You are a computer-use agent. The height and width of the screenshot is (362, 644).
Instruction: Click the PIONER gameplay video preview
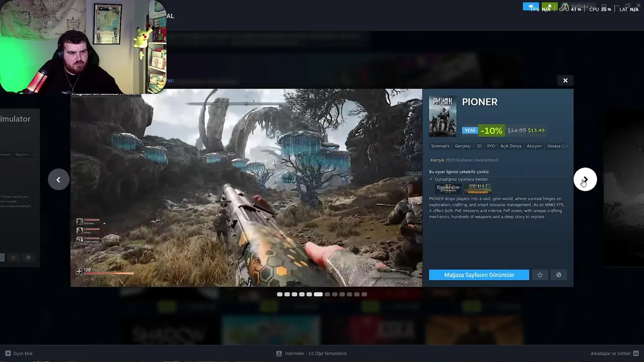click(x=247, y=188)
